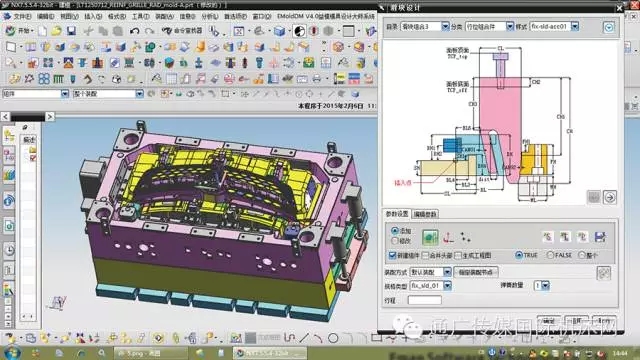The image size is (640, 360).
Task: Switch to the second tab in the dialog
Action: (425, 214)
